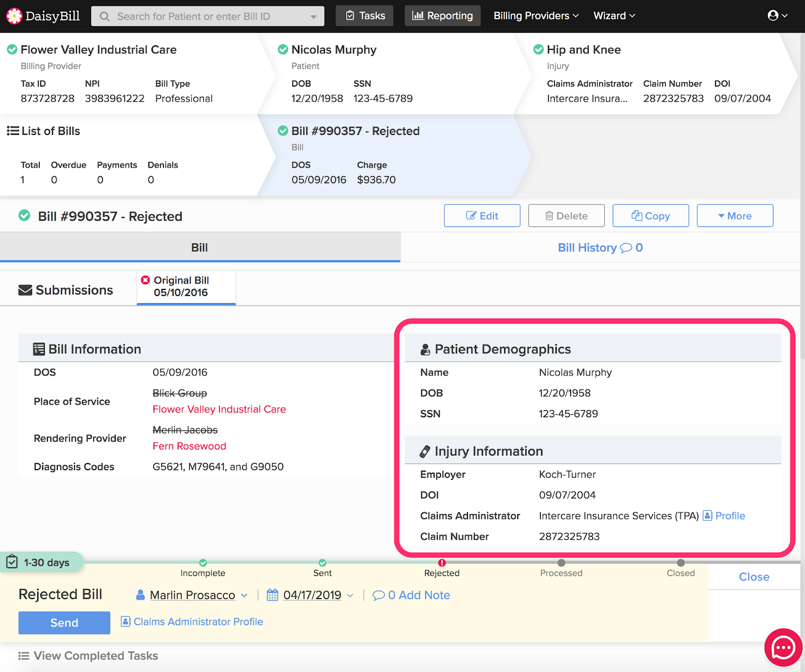Click the blue Send button
The image size is (805, 672).
click(x=64, y=623)
